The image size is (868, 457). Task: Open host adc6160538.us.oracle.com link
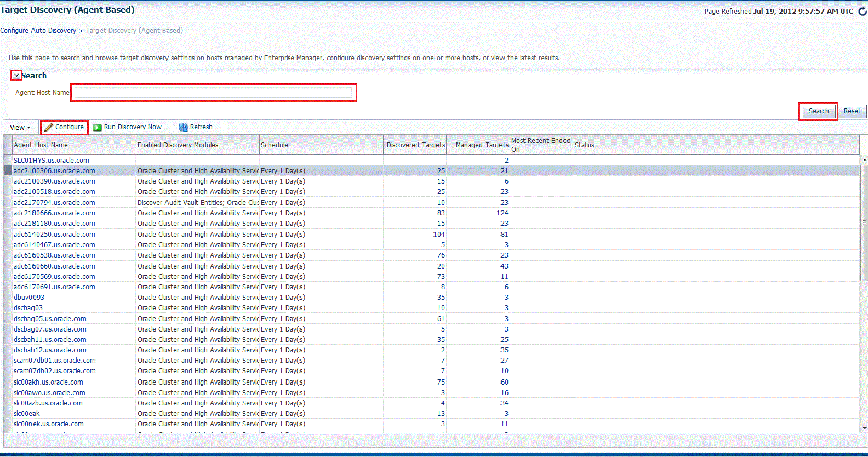click(54, 255)
